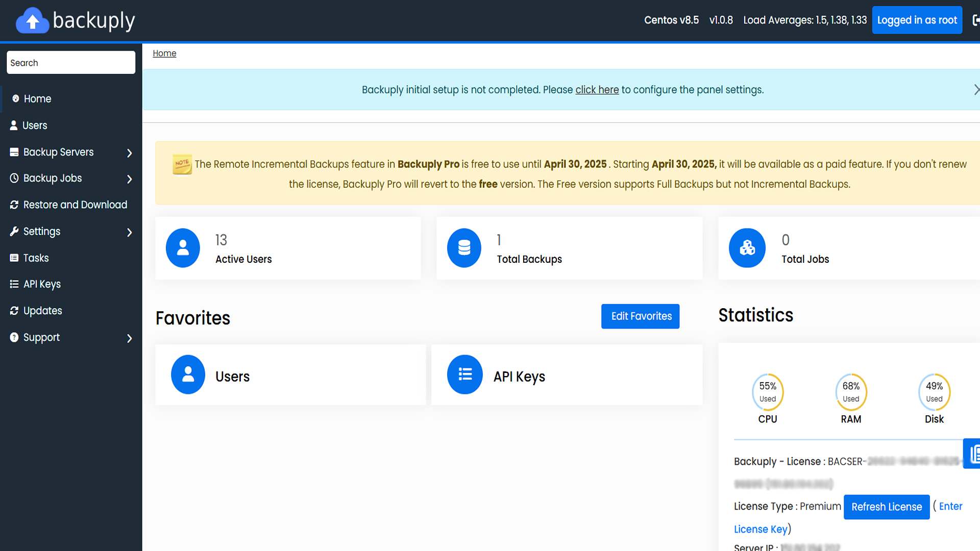Click the Disk 49% usage gauge

pyautogui.click(x=934, y=392)
